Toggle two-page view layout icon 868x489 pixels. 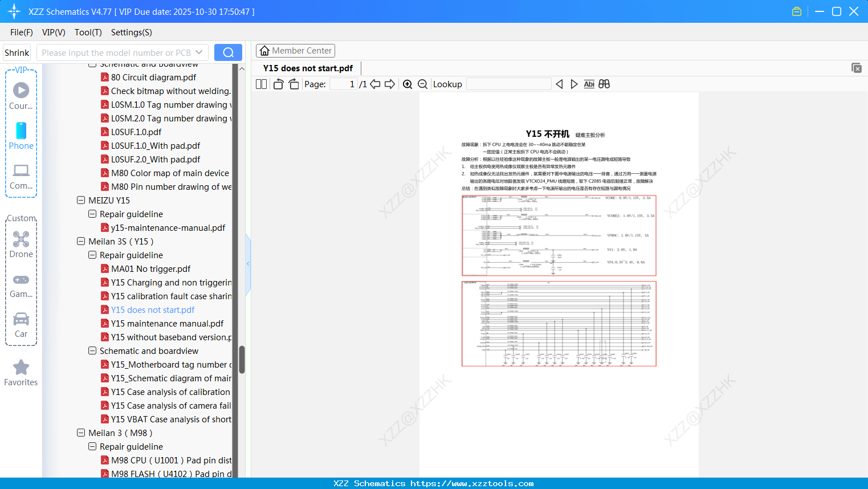pyautogui.click(x=261, y=84)
